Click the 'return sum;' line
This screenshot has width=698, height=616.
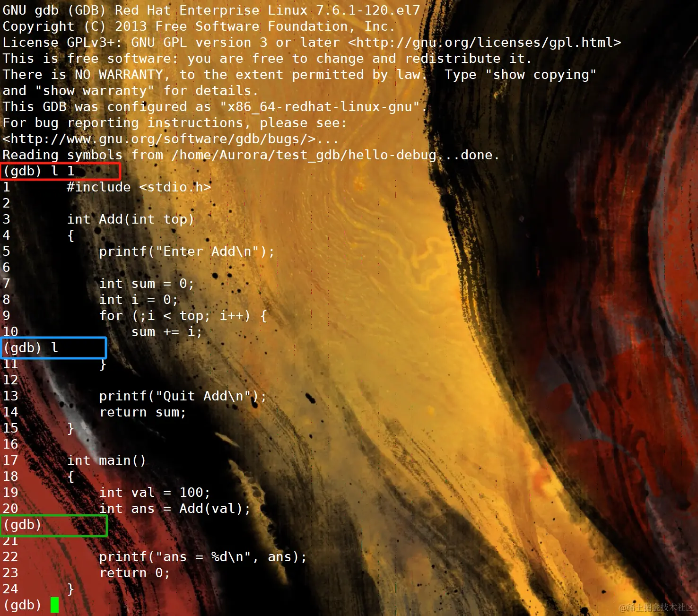pos(143,412)
